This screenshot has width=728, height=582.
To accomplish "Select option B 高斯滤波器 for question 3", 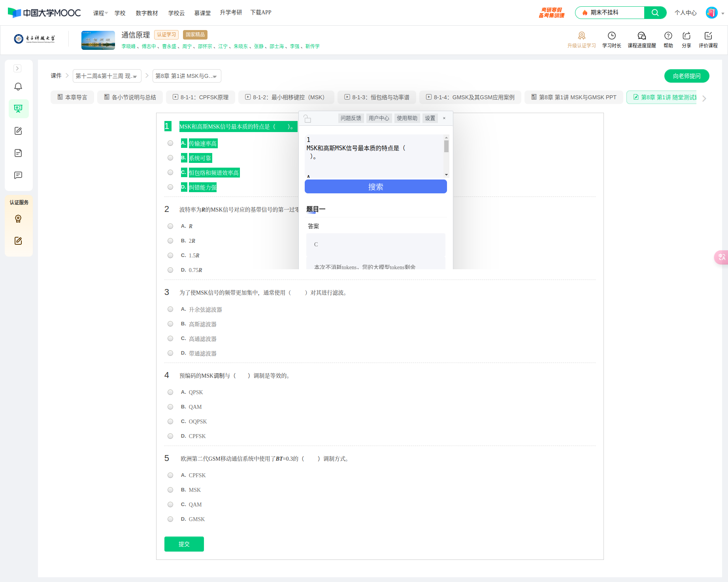I will pos(170,324).
